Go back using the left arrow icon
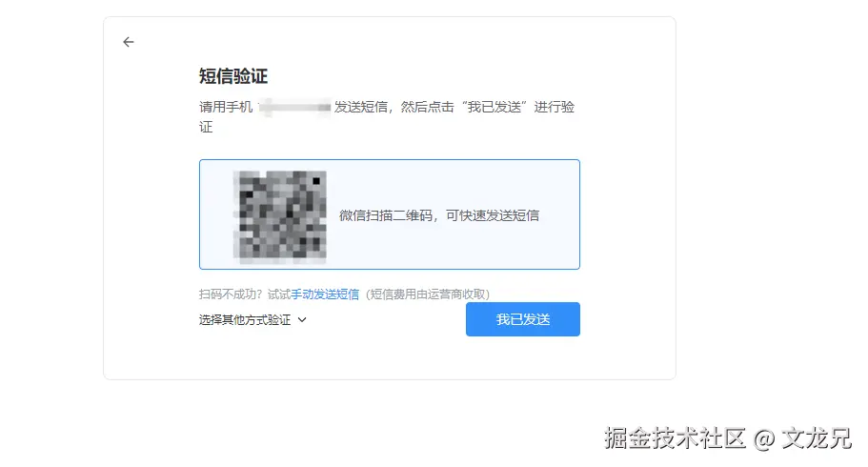Screen dimensions: 868x467 click(129, 42)
